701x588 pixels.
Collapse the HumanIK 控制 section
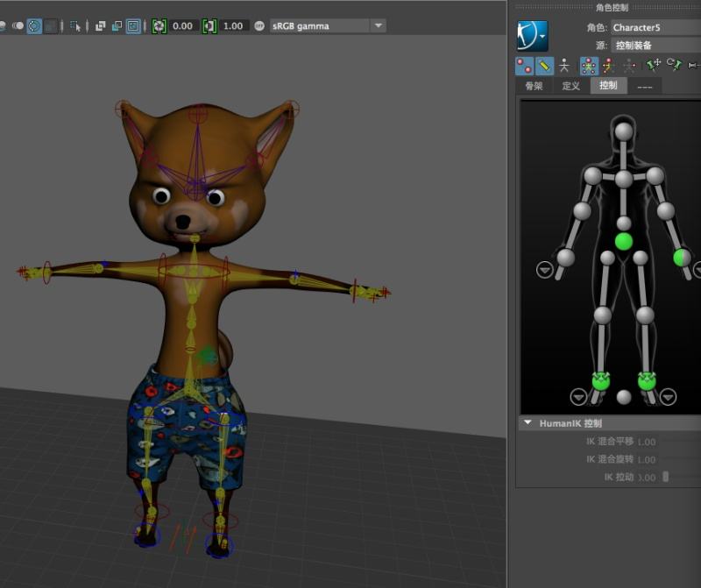click(528, 423)
